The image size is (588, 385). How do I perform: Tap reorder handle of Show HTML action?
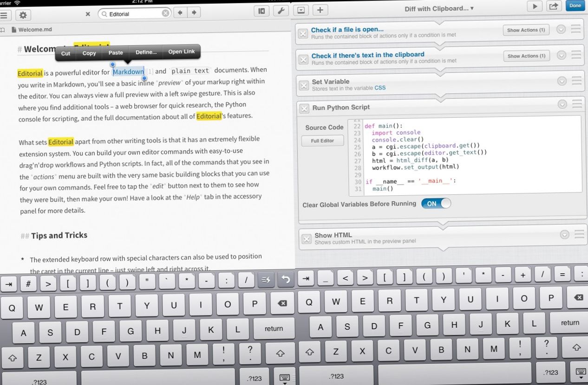point(579,234)
